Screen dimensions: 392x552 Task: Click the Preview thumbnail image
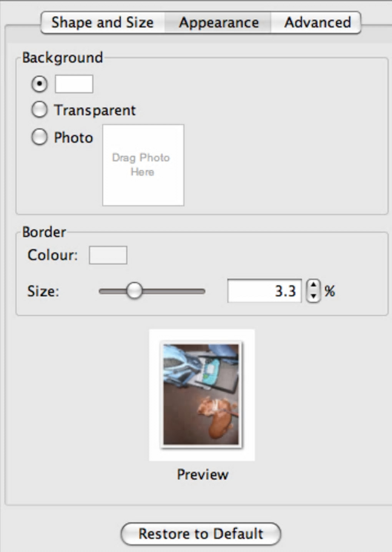pos(201,395)
